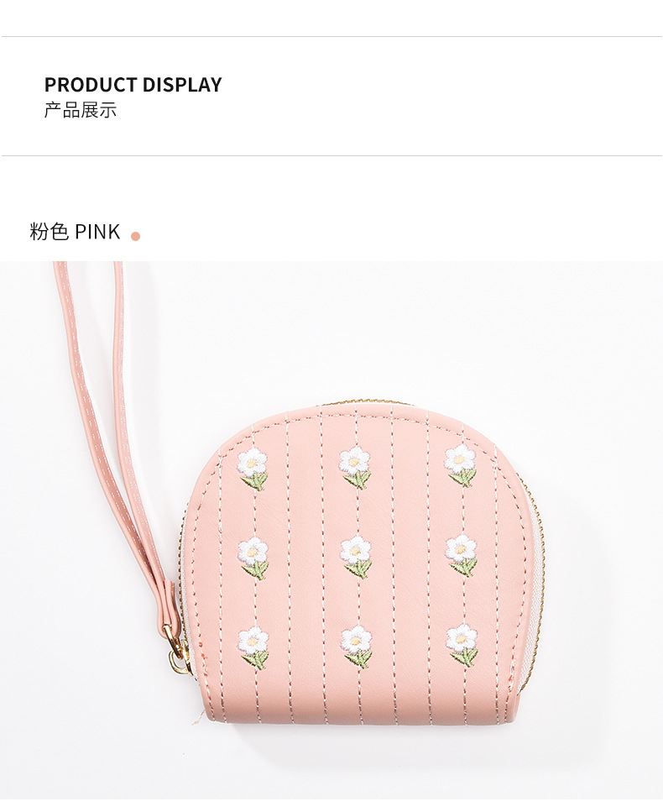Click the bottom-right embroidered flower
This screenshot has height=812, width=663.
point(462,644)
